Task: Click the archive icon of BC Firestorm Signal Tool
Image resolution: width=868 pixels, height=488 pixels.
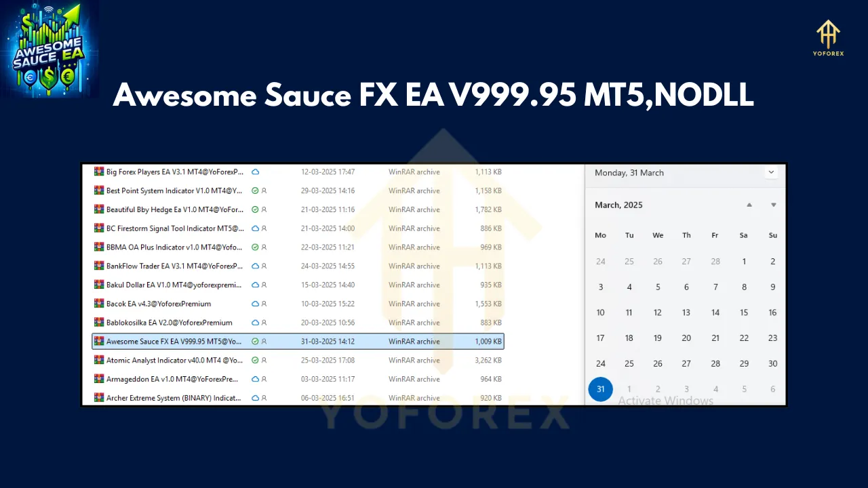Action: pyautogui.click(x=98, y=228)
